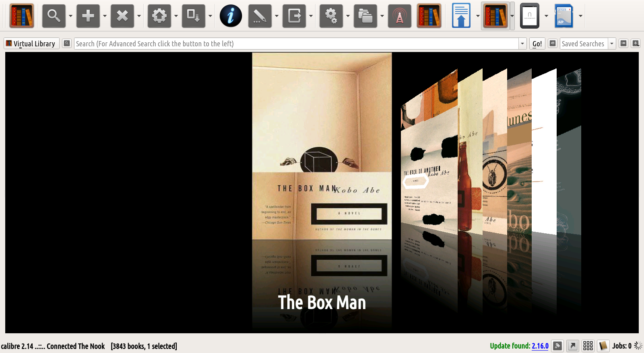Click the Jobs: 0 indicator
The height and width of the screenshot is (353, 644).
click(622, 346)
